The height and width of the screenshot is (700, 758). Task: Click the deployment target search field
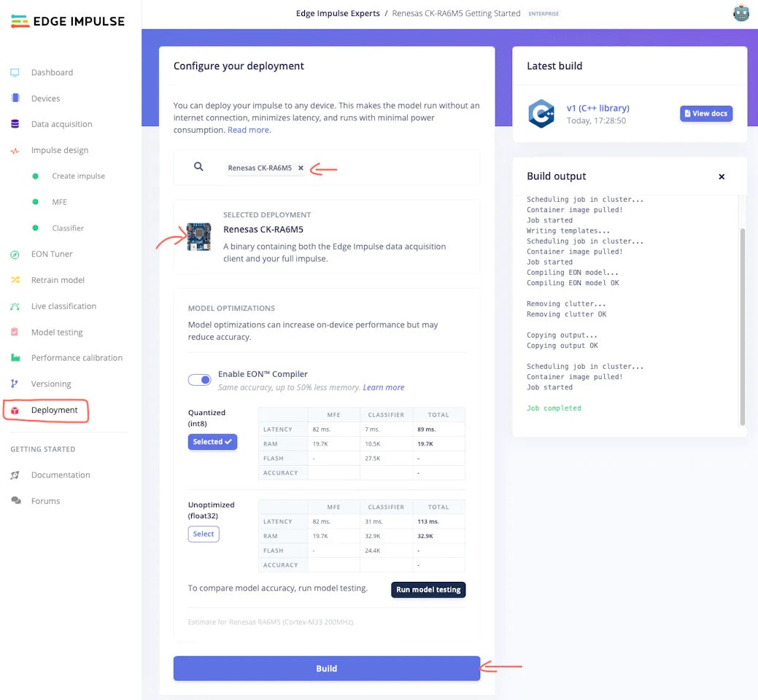click(327, 168)
